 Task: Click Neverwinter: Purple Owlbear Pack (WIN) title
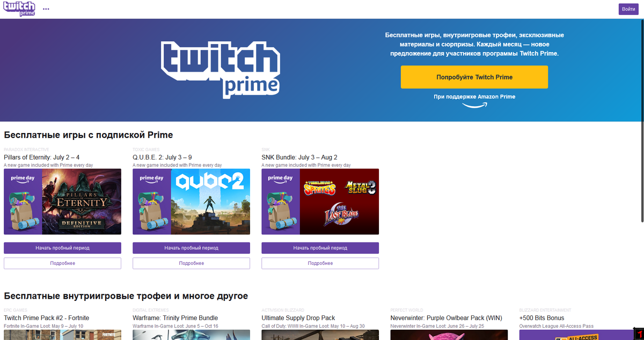(x=446, y=318)
